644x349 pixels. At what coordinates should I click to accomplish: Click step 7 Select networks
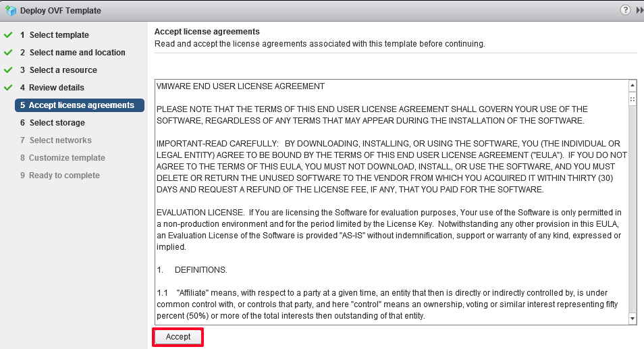[x=55, y=140]
